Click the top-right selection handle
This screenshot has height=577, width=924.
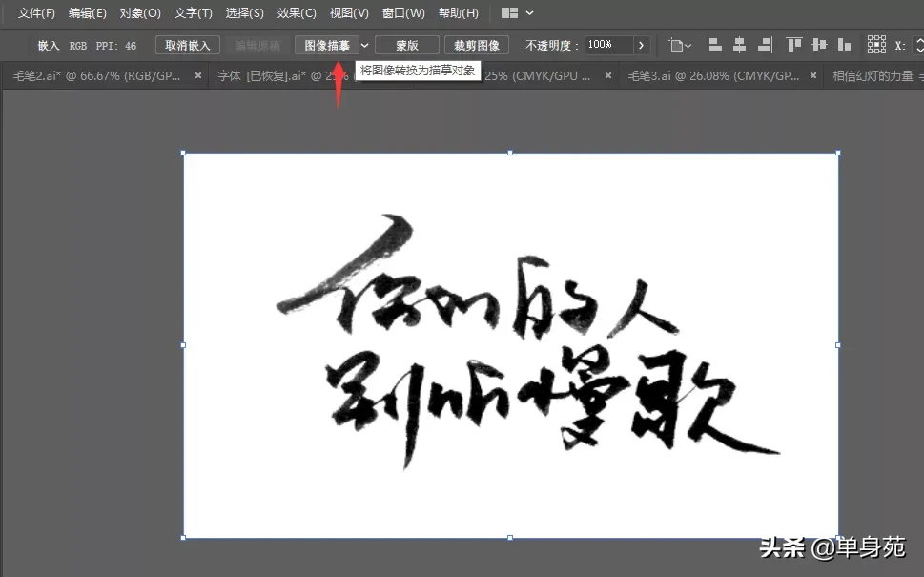[x=838, y=153]
